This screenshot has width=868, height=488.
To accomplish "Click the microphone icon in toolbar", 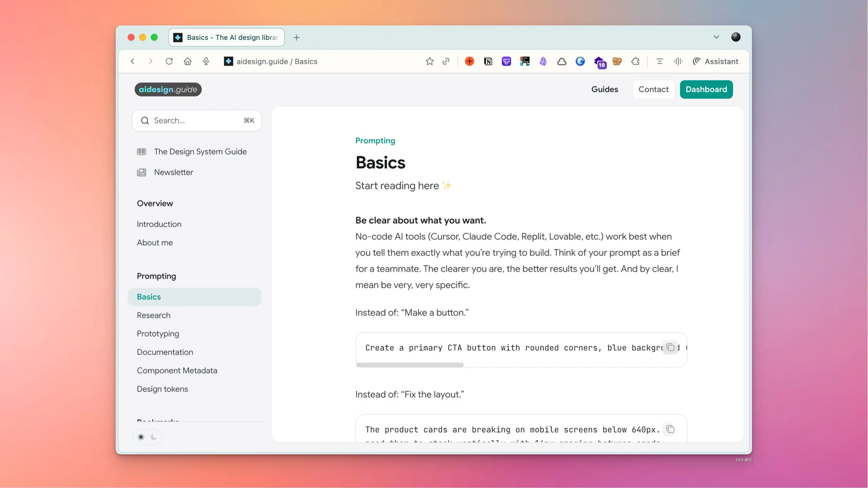I will [206, 61].
